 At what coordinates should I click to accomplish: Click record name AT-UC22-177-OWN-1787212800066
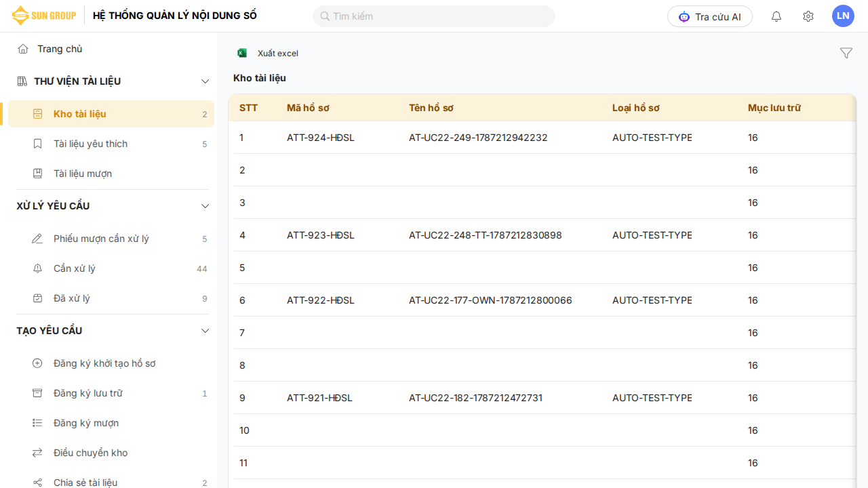pyautogui.click(x=491, y=300)
